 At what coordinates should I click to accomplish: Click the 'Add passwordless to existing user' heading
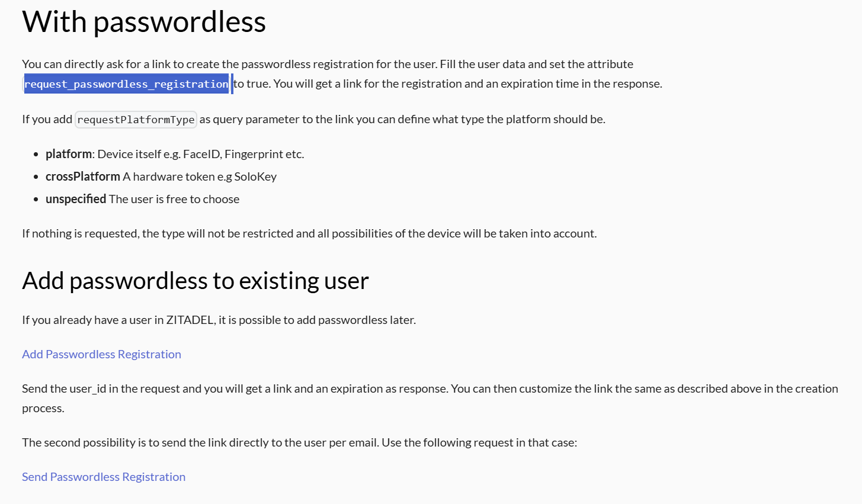click(196, 281)
